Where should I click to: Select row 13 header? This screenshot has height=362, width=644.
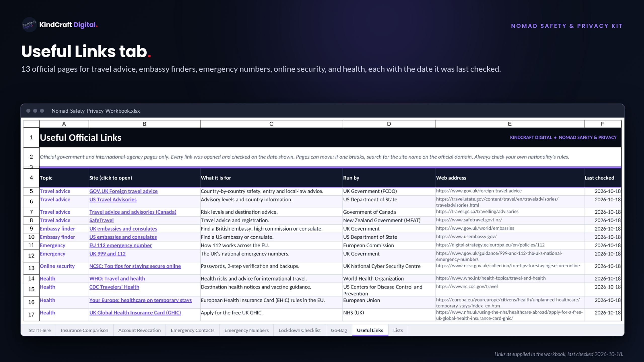[x=31, y=268]
